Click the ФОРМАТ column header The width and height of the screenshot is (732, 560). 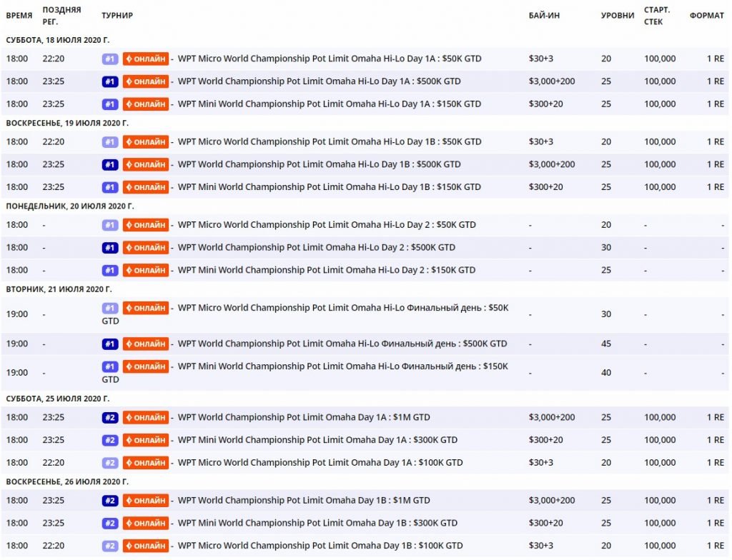706,16
